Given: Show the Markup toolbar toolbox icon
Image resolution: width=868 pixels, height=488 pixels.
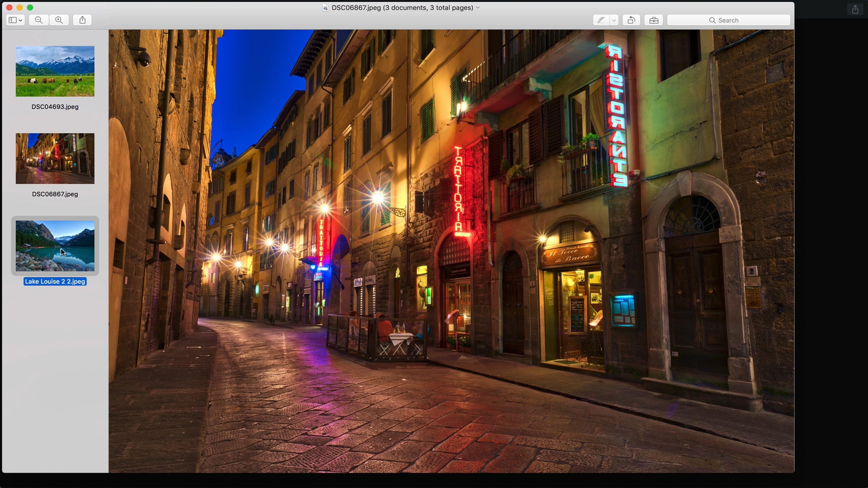Looking at the screenshot, I should click(654, 20).
